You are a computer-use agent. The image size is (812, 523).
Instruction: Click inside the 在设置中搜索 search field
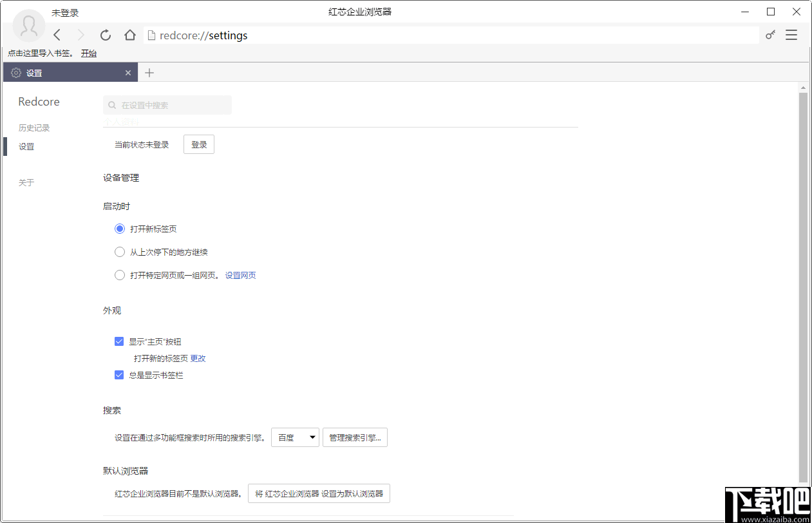(167, 105)
